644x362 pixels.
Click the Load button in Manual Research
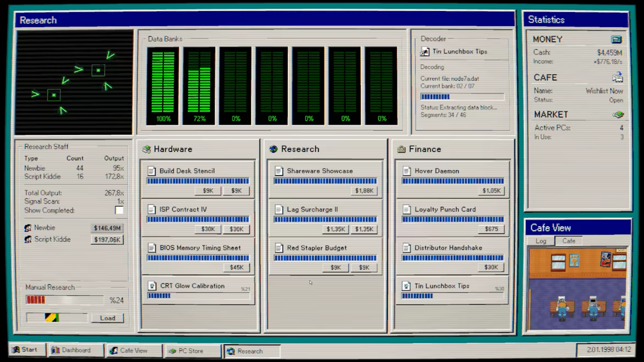tap(107, 318)
